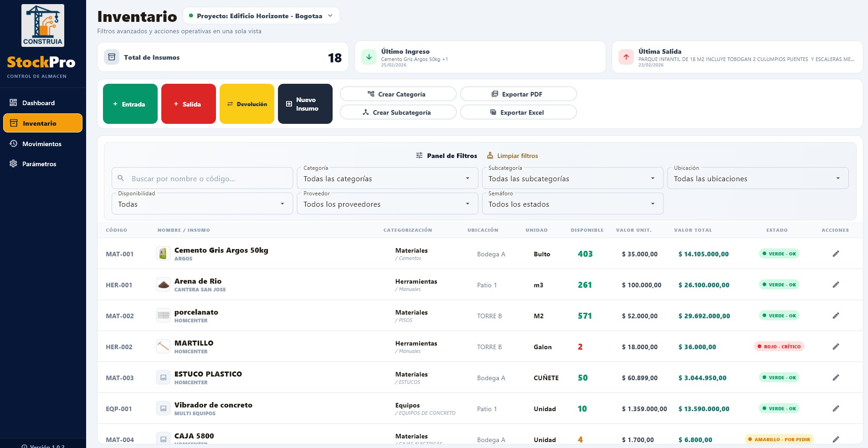868x448 pixels.
Task: Edit the porcelanato row
Action: pos(836,316)
